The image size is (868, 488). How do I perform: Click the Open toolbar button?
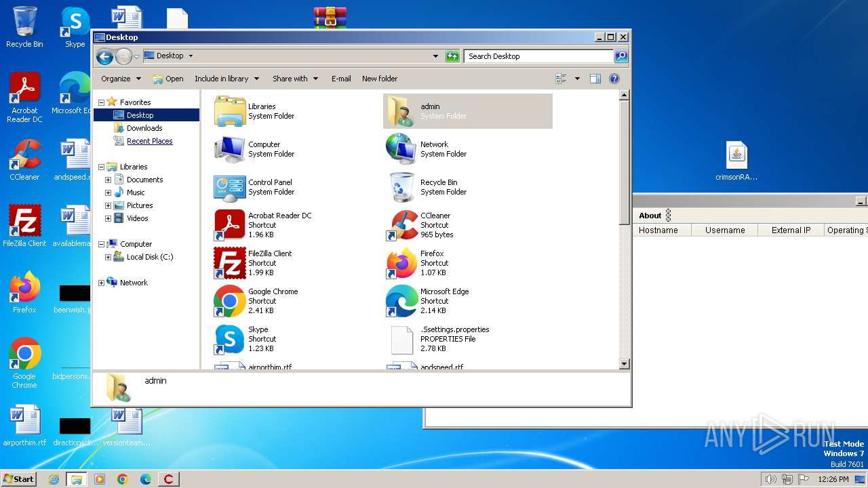pos(168,79)
